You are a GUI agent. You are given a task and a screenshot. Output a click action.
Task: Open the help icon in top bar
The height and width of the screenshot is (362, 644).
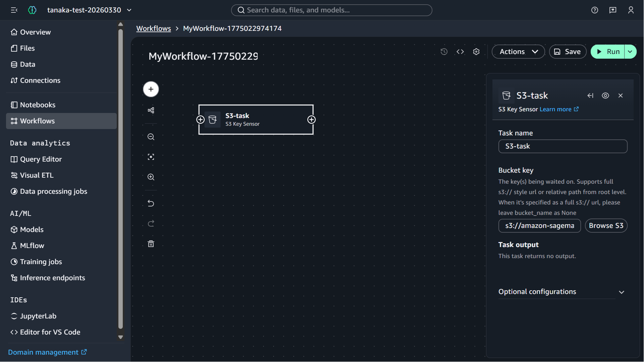(595, 10)
